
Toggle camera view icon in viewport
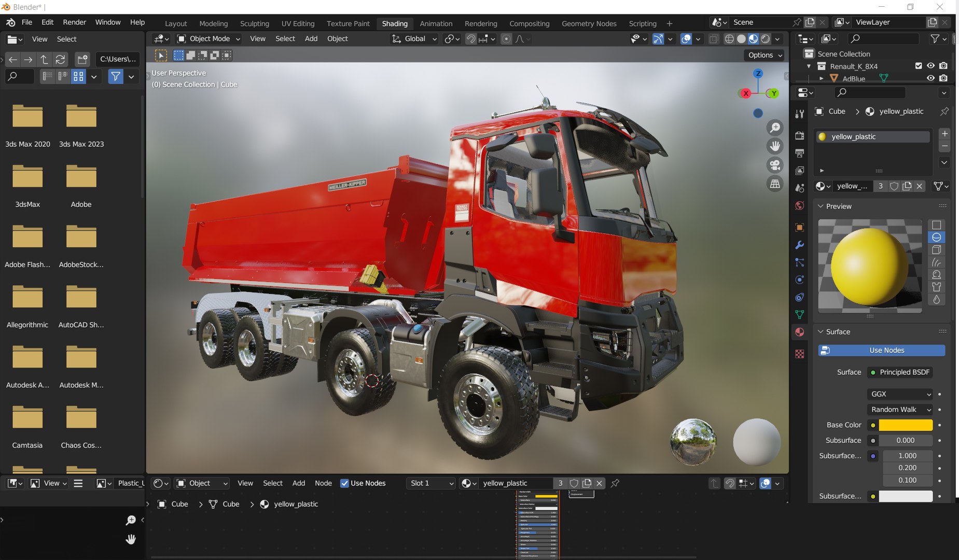point(775,165)
